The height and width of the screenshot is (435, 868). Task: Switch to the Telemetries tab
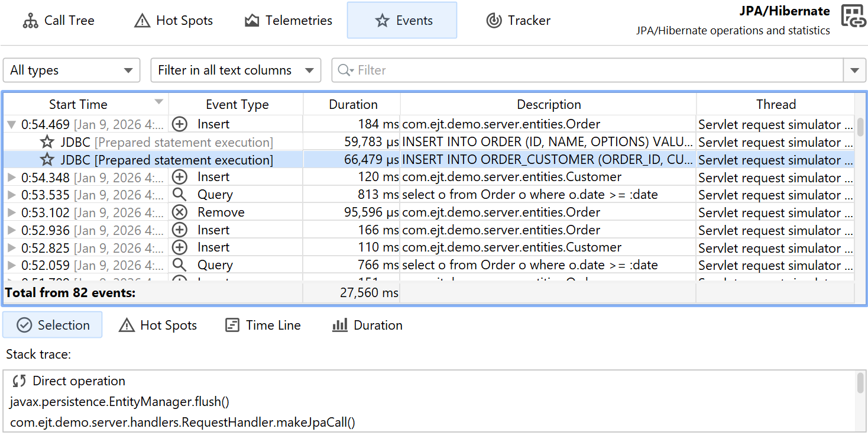(x=289, y=21)
